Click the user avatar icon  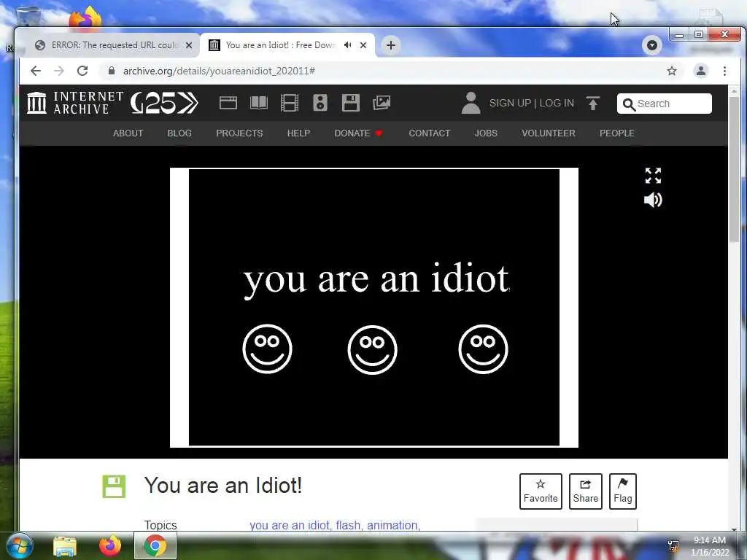point(471,103)
